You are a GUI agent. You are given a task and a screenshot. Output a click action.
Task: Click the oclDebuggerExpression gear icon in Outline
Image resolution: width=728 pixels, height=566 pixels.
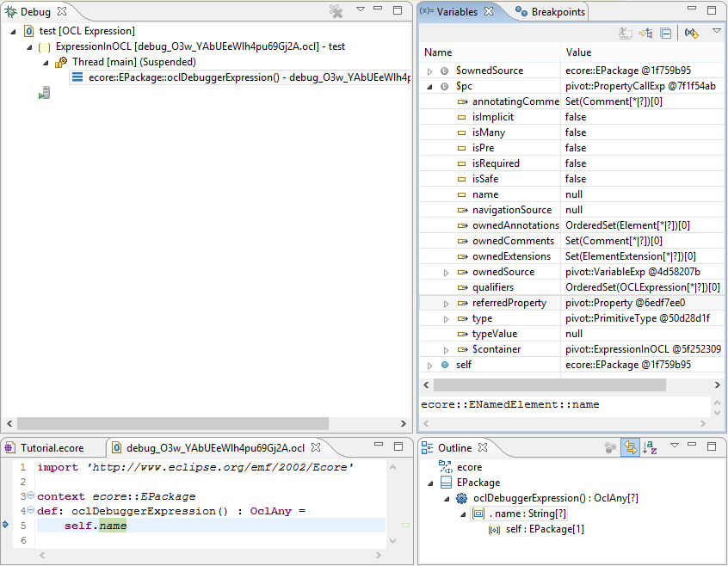click(x=461, y=498)
